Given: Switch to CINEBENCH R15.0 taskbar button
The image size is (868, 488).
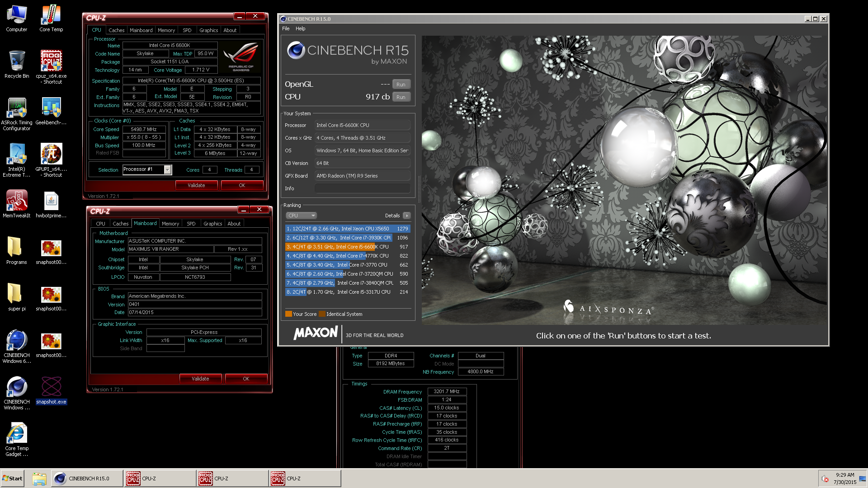Looking at the screenshot, I should click(x=87, y=479).
